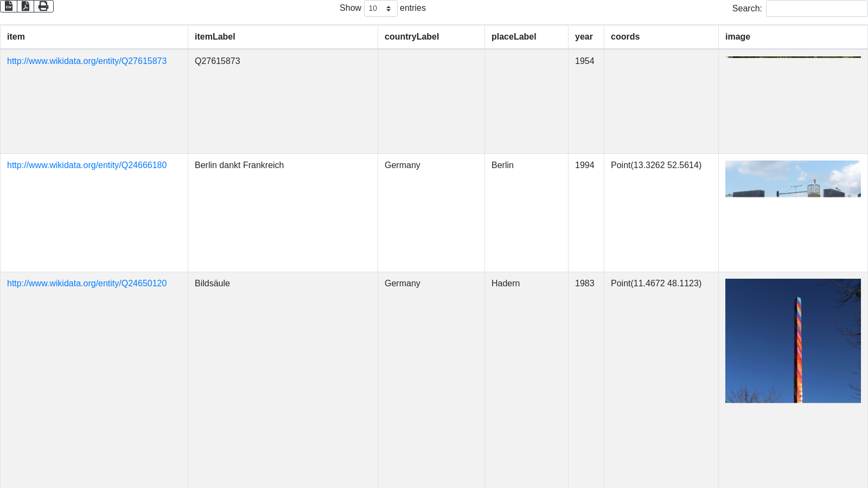Open Wikidata entity Q24666180 link
Viewport: 868px width, 488px height.
[87, 165]
